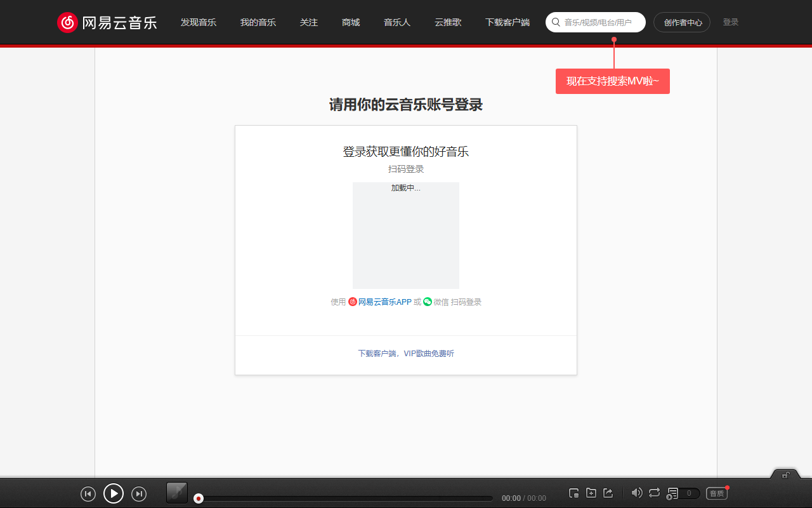Click the WeChat icon below the QR code
Screen dimensions: 812x508
click(428, 302)
